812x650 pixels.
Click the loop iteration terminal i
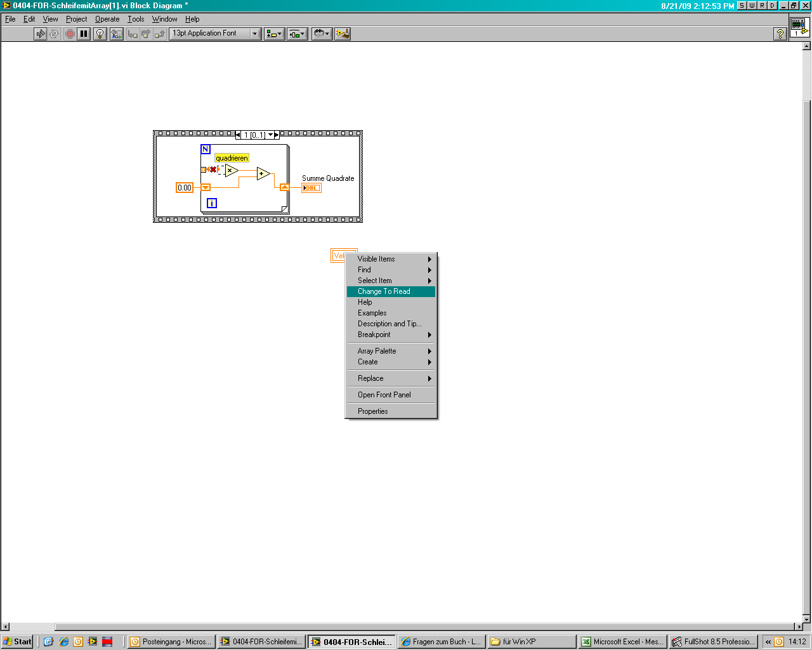point(212,203)
